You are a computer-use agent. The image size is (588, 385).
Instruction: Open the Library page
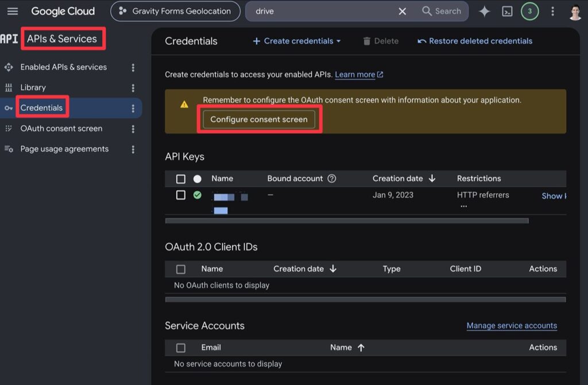point(33,87)
